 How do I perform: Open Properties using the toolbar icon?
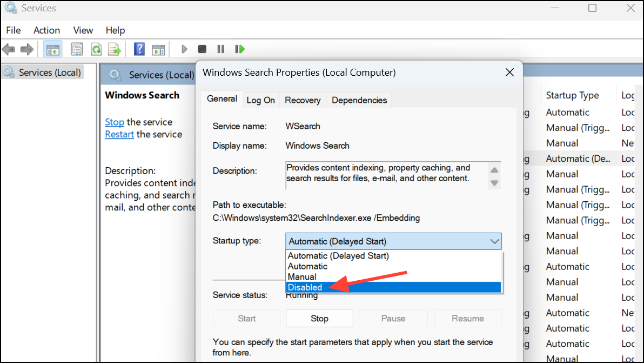pos(77,49)
